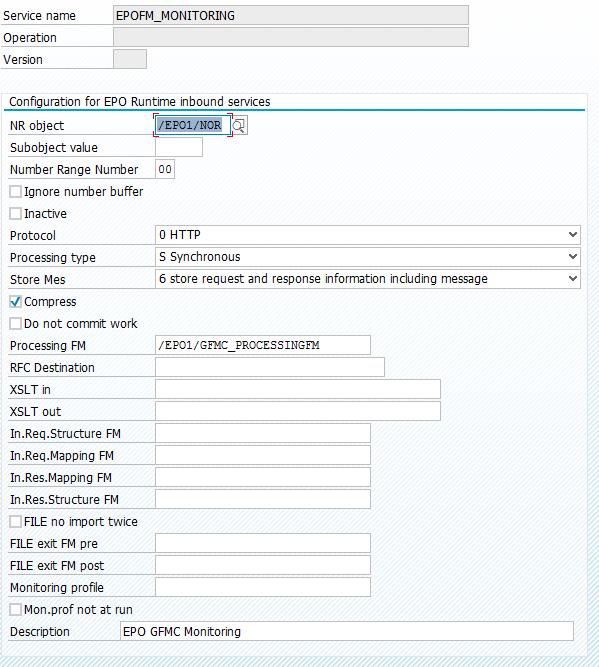Tick the Inactive checkbox
This screenshot has width=599, height=667.
(x=16, y=214)
